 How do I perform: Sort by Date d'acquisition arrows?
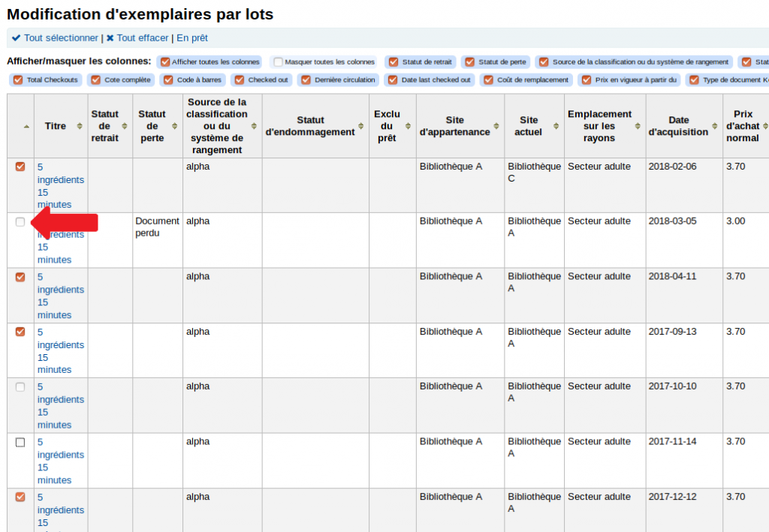[715, 126]
